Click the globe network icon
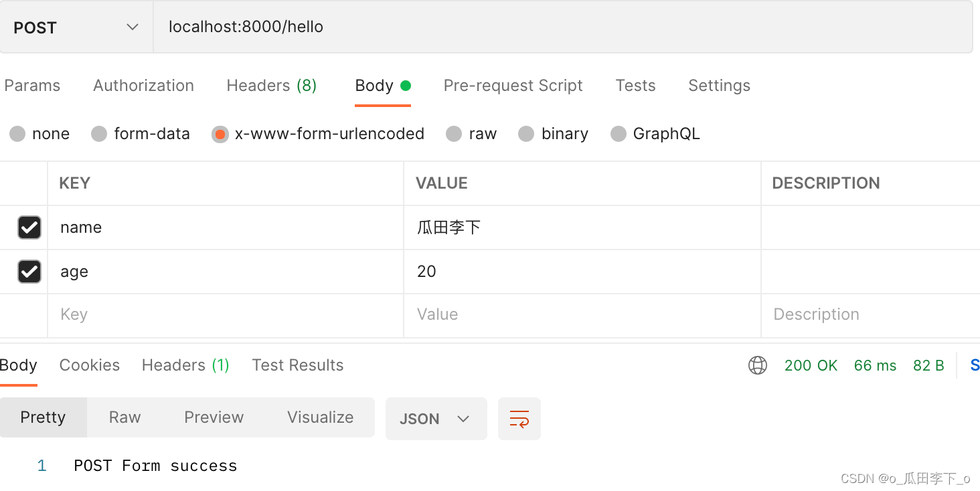This screenshot has height=491, width=980. pyautogui.click(x=758, y=365)
